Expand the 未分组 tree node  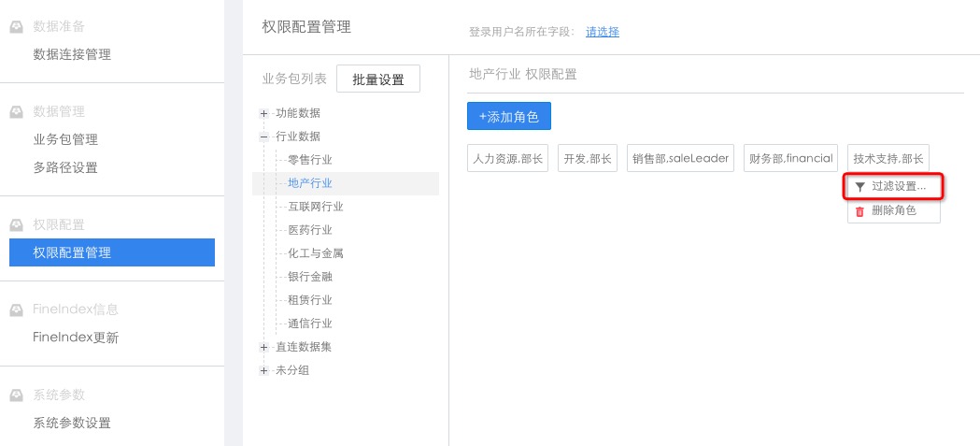coord(264,370)
